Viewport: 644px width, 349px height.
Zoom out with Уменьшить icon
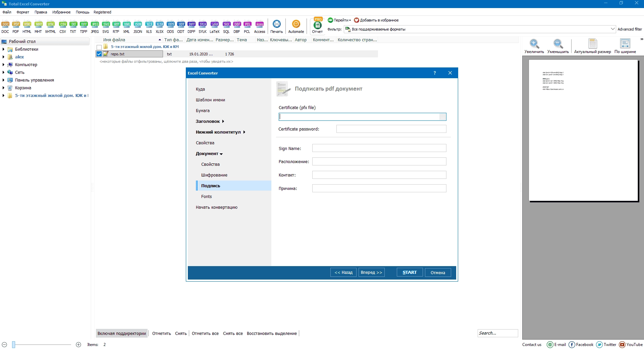pos(558,46)
